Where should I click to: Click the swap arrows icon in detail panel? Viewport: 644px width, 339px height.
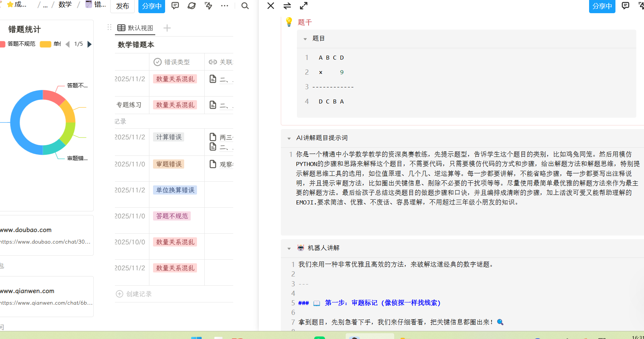(287, 6)
